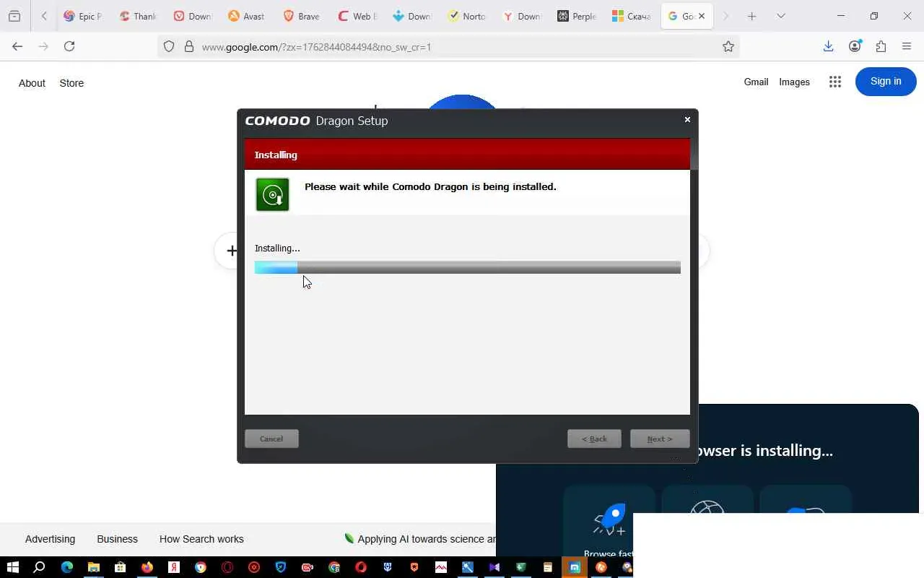Open the About link on Google
This screenshot has height=578, width=924.
pyautogui.click(x=32, y=83)
